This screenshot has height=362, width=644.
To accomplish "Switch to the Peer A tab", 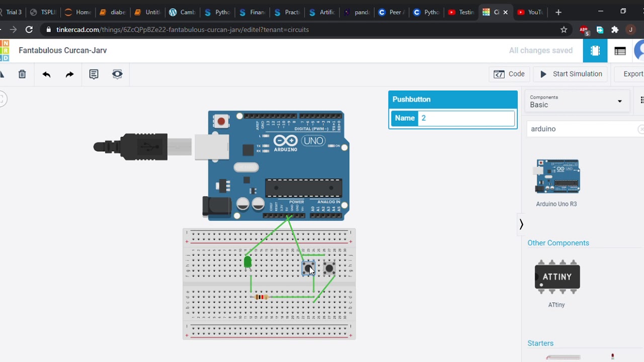I will point(391,12).
